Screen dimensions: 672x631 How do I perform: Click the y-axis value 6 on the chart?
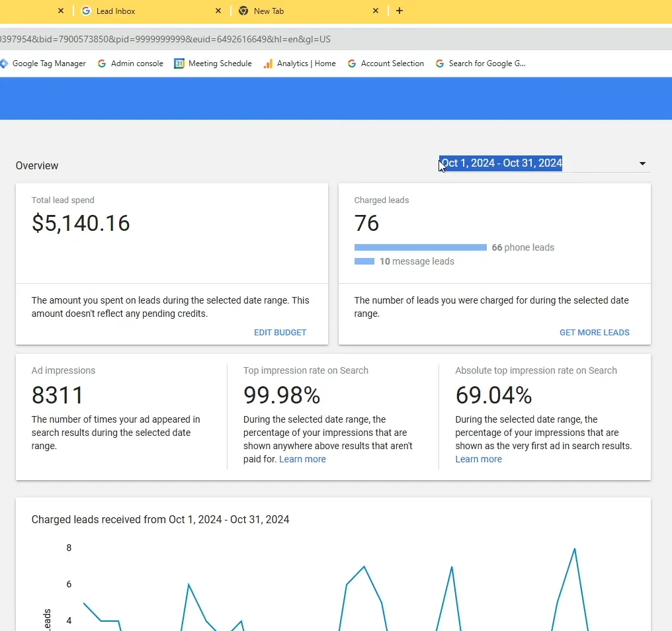pyautogui.click(x=69, y=584)
